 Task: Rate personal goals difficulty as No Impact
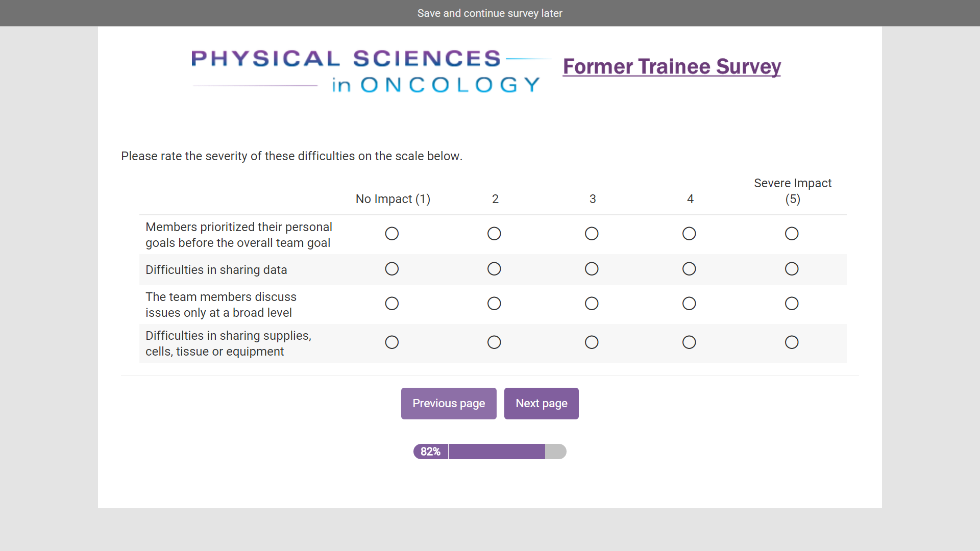[x=391, y=234]
